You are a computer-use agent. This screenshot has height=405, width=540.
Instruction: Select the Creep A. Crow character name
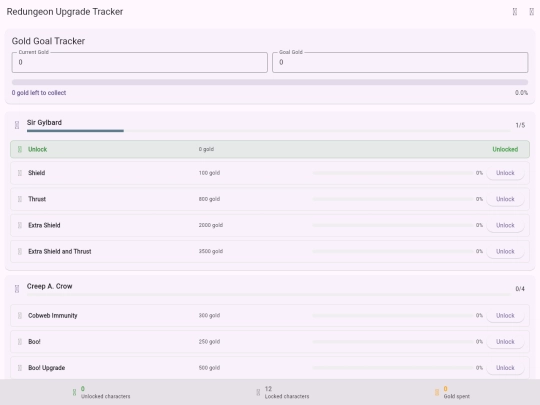(x=50, y=286)
